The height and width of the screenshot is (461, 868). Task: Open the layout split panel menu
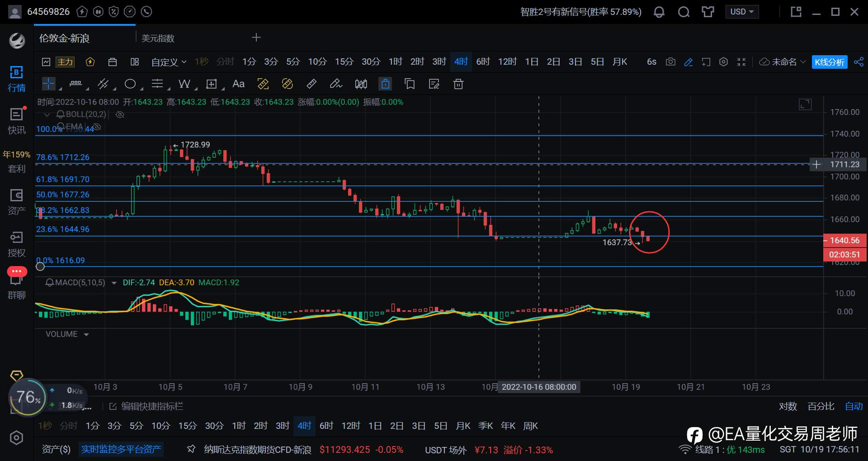[135, 62]
